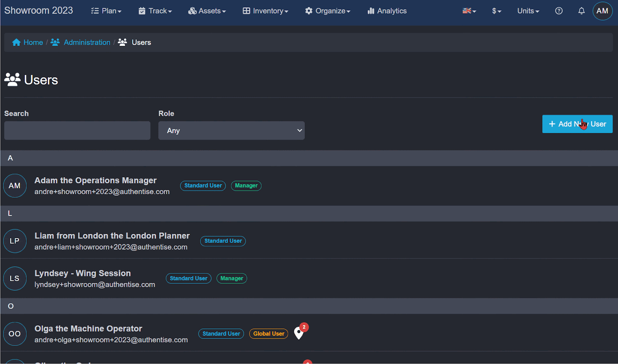This screenshot has width=618, height=364.
Task: Open the Track menu
Action: pos(155,11)
